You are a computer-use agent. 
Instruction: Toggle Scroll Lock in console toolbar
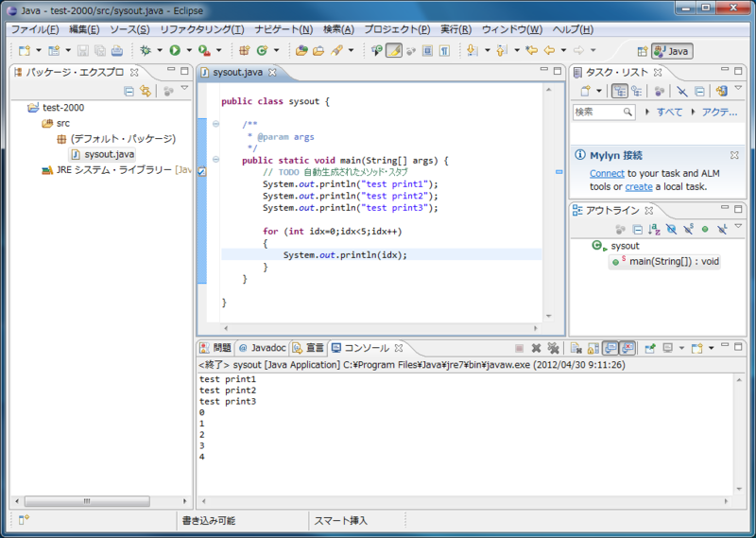(x=593, y=348)
